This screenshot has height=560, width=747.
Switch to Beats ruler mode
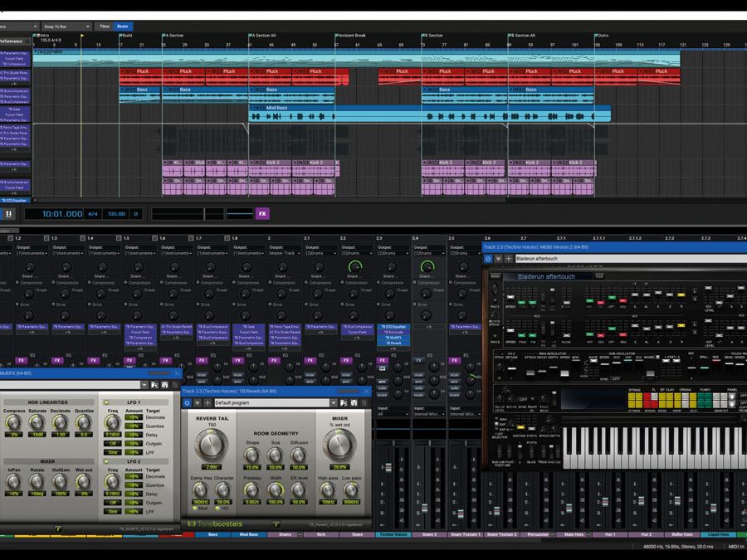click(122, 27)
